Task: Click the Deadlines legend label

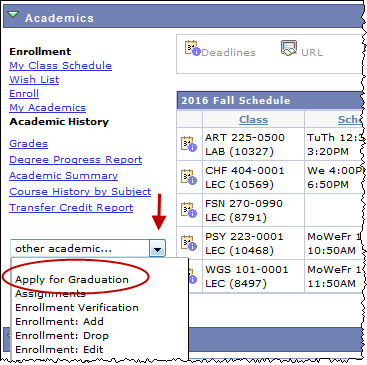Action: [229, 52]
